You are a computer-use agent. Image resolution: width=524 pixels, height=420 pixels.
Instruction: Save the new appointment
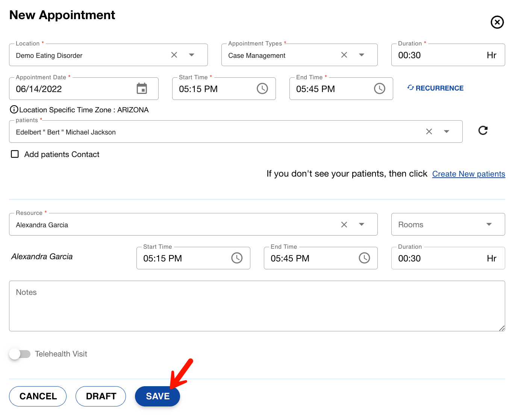click(158, 396)
